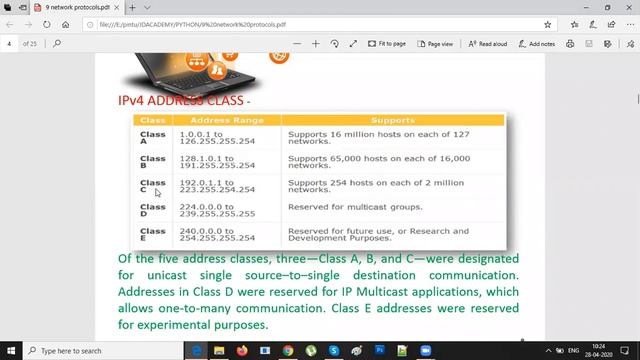Click the Save As icon in PDF toolbar
Viewport: 640px width, 360px height.
pos(607,44)
